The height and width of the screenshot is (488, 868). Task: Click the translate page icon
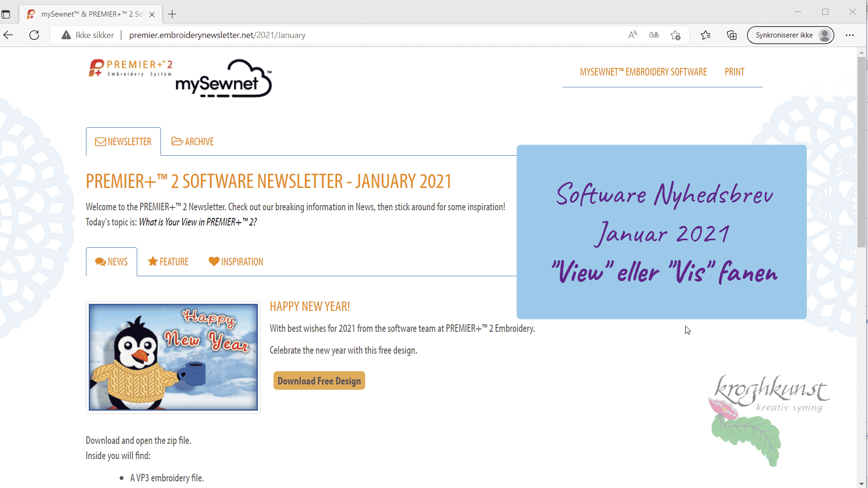[654, 35]
